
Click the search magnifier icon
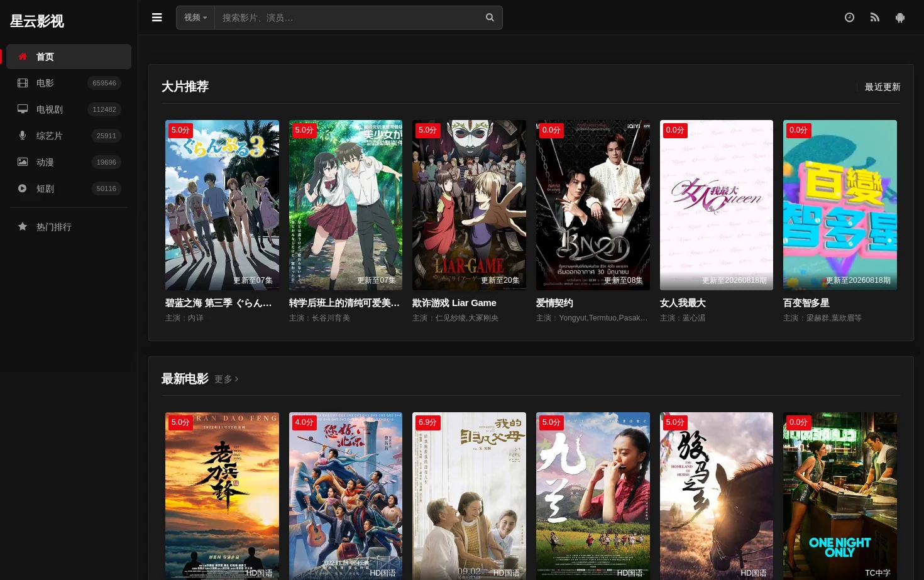pyautogui.click(x=490, y=18)
